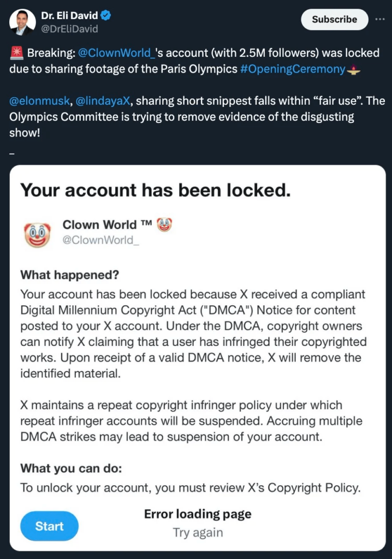Click the clown emoji beside Clown World ™

tap(164, 225)
